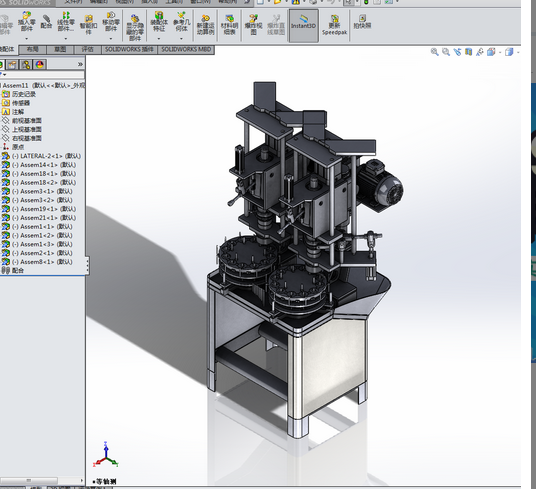Switch to the SOLIDWORKS MBD tab

click(x=186, y=50)
